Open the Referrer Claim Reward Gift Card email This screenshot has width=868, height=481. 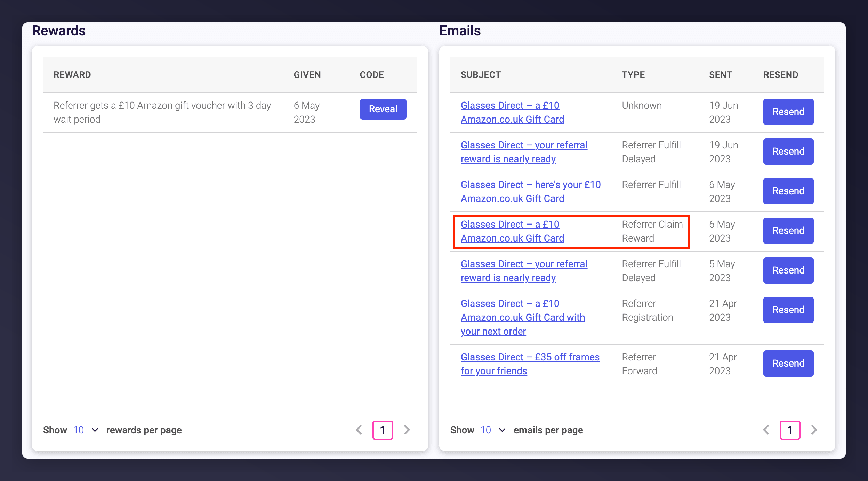click(x=512, y=231)
